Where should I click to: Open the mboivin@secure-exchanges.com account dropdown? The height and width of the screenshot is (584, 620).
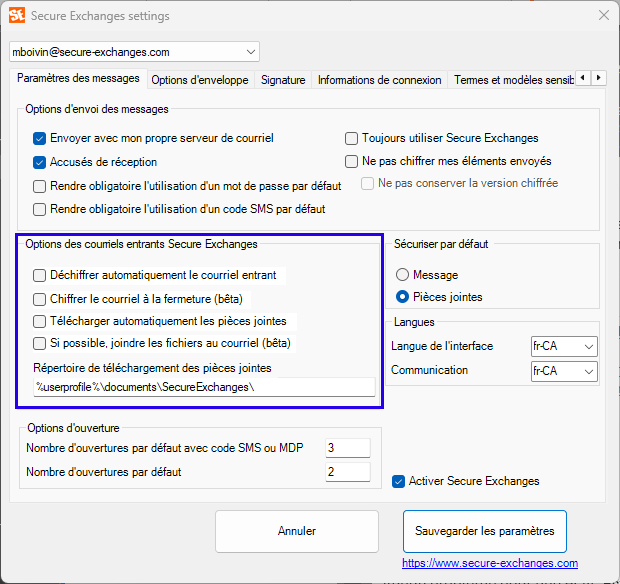[134, 52]
